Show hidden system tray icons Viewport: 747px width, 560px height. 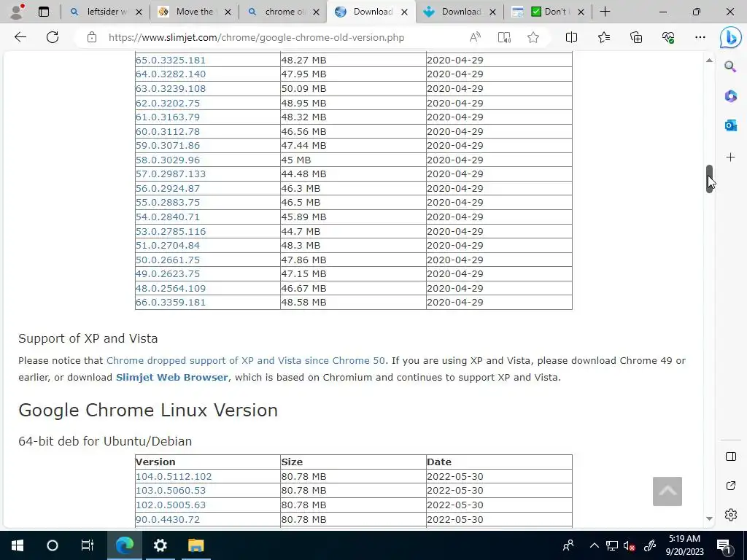(x=594, y=545)
